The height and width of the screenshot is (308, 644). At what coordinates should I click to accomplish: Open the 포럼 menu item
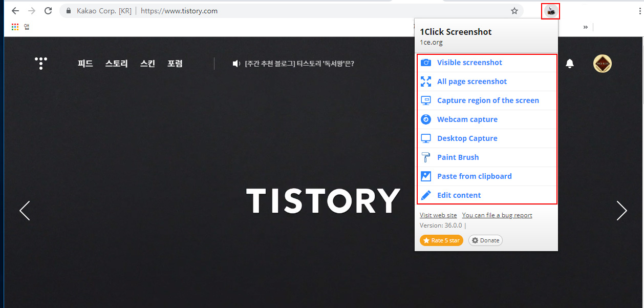175,64
